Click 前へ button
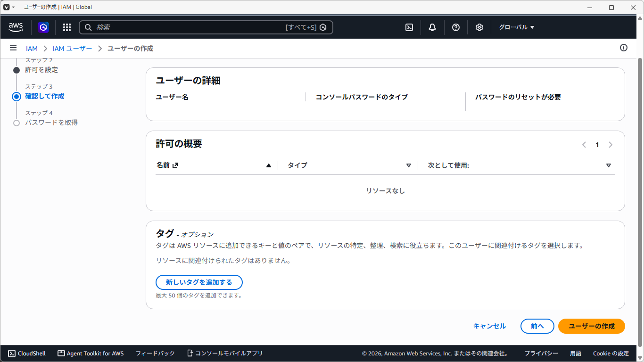This screenshot has width=644, height=362. [x=537, y=326]
